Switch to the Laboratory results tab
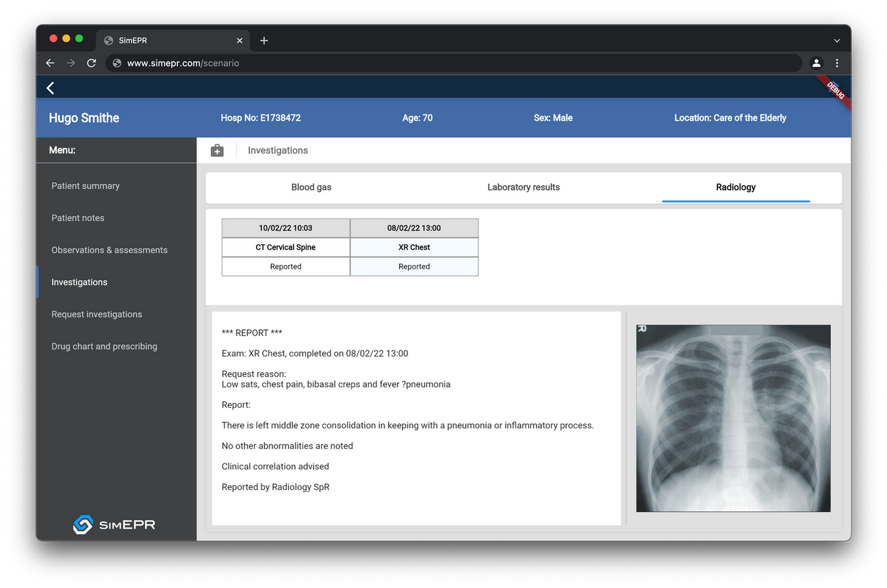Viewport: 887px width, 588px height. [524, 188]
